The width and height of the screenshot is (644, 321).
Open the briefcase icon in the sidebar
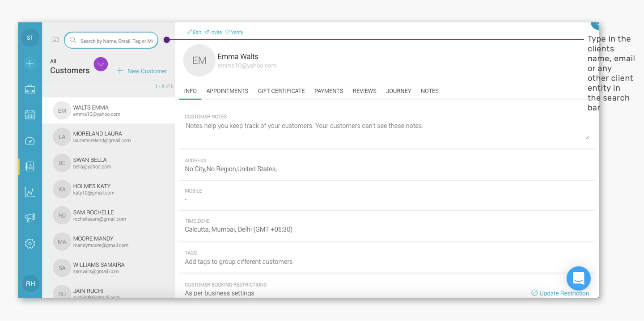click(x=30, y=89)
